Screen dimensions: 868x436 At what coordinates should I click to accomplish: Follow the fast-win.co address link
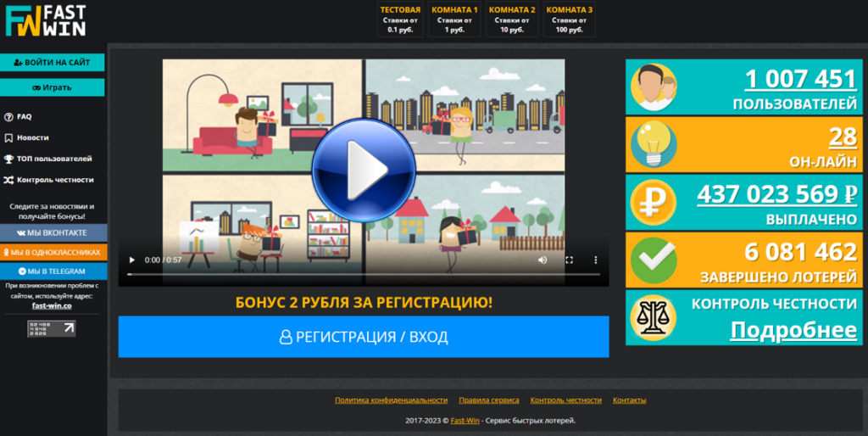[52, 306]
